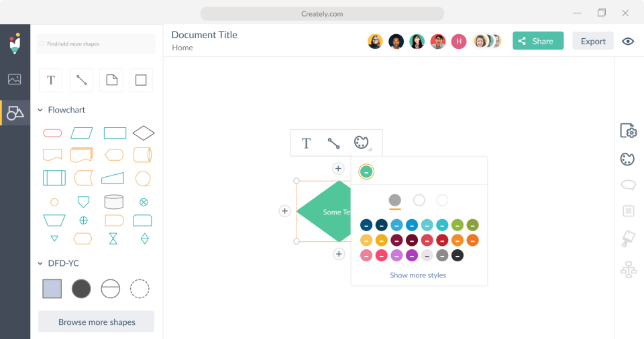Image resolution: width=644 pixels, height=339 pixels.
Task: Open the format painter on right sidebar
Action: tap(629, 239)
